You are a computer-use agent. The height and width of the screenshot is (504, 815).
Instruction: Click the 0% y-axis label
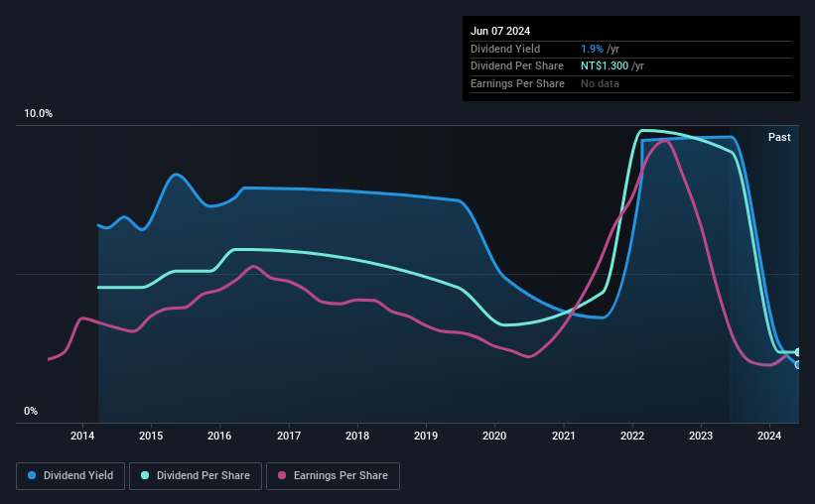pos(31,411)
